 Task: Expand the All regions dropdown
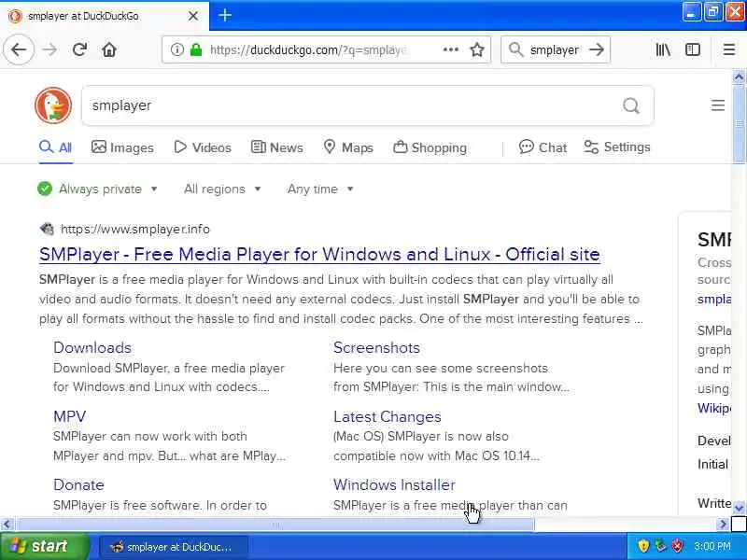pos(222,189)
